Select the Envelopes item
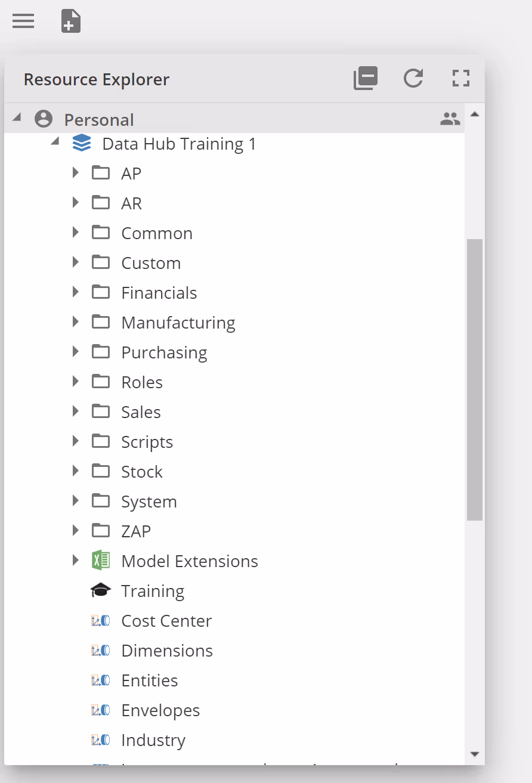 (x=160, y=710)
